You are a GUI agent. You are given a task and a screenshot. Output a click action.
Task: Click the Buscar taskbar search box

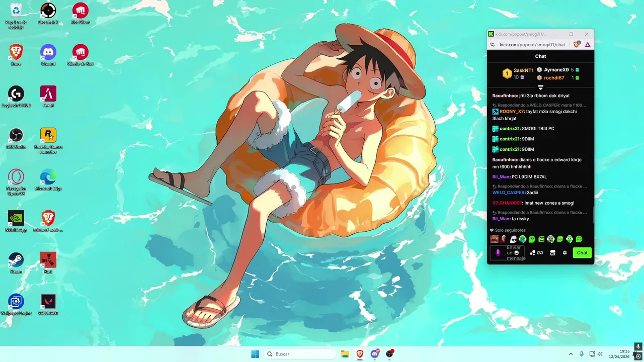300,354
